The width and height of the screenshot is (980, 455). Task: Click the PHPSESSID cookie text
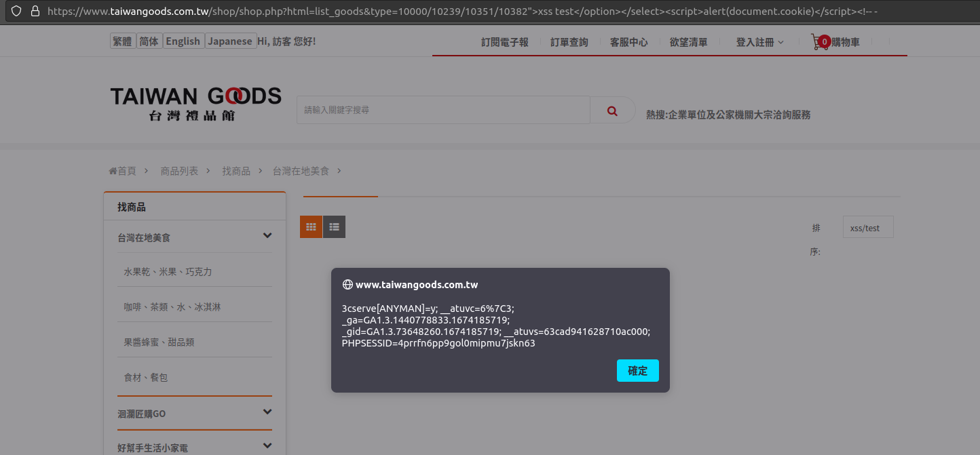tap(438, 343)
